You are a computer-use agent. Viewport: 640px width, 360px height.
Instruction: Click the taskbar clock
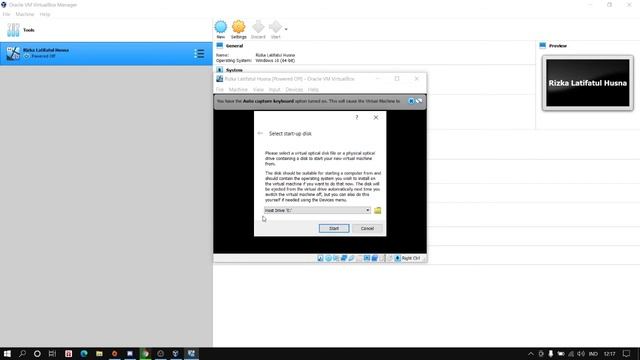609,354
